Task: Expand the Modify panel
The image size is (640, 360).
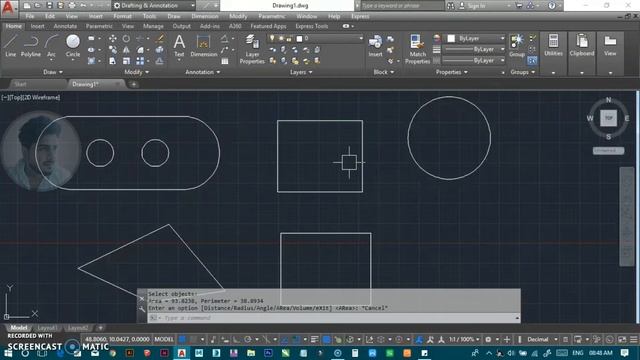Action: tap(136, 72)
